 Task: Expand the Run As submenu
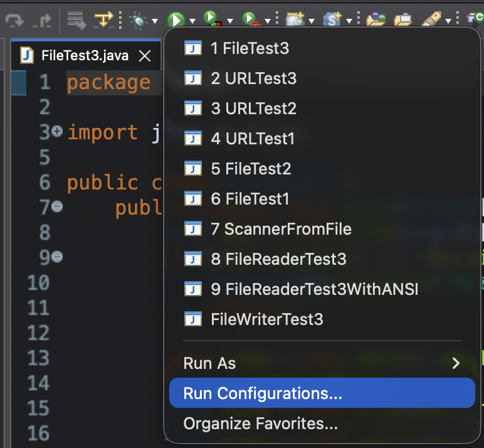click(322, 363)
